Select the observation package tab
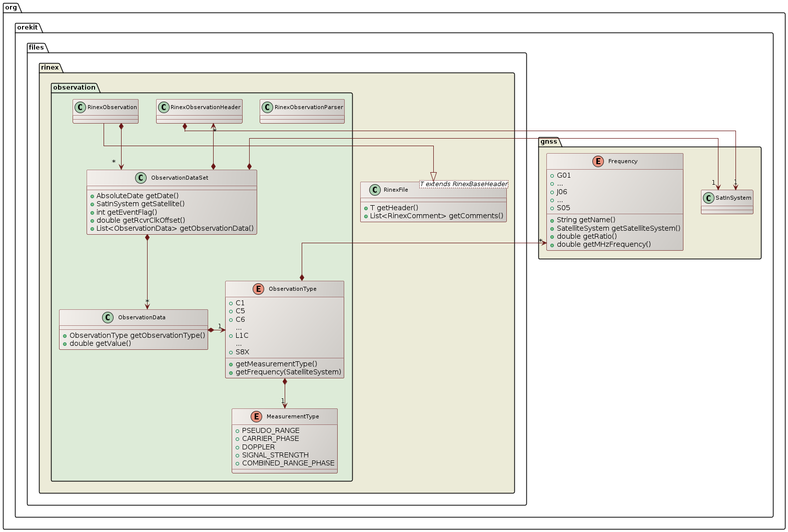This screenshot has width=788, height=532. click(74, 88)
